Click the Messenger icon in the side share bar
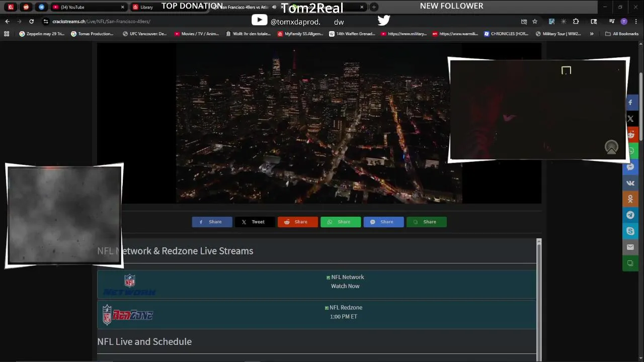644x362 pixels. click(x=630, y=167)
